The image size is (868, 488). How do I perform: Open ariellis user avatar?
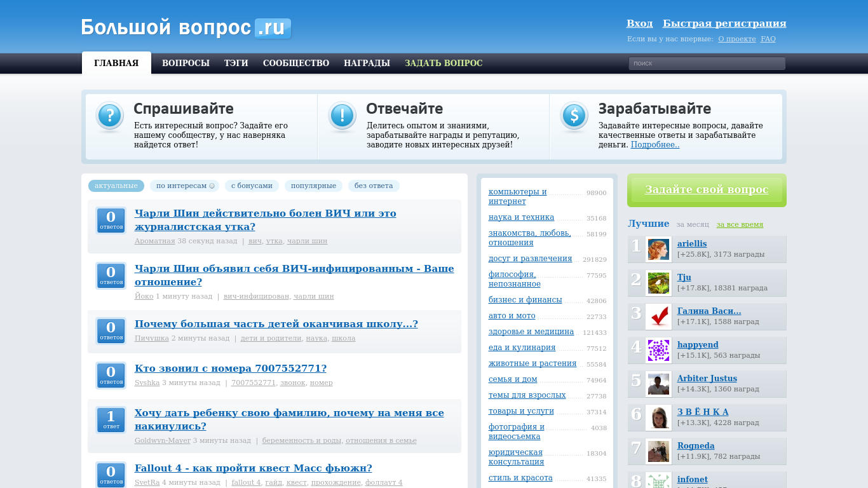coord(658,249)
